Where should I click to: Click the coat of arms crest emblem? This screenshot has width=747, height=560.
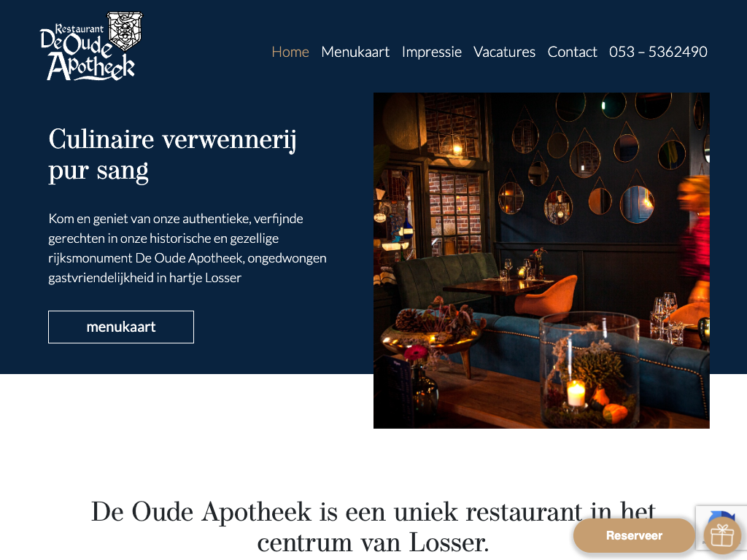tap(125, 31)
